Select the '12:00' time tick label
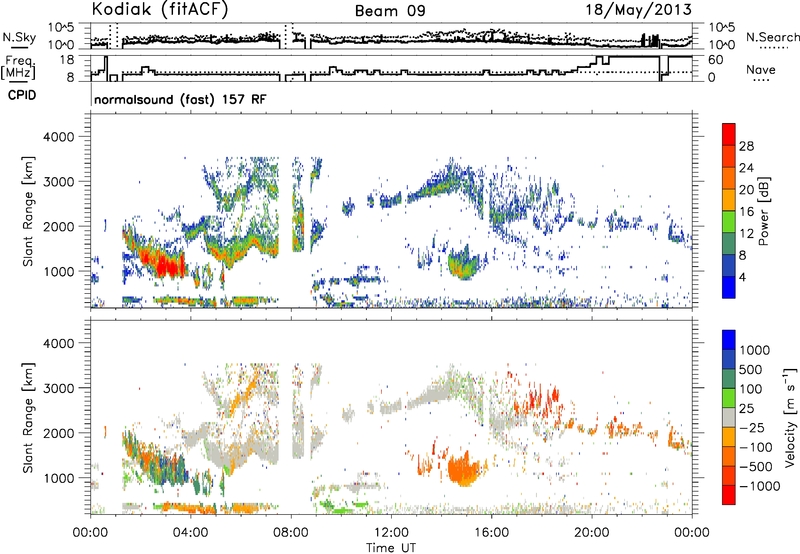 (x=391, y=533)
